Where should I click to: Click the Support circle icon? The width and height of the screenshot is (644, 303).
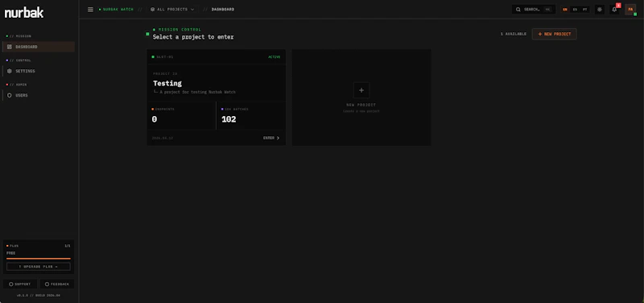11,284
